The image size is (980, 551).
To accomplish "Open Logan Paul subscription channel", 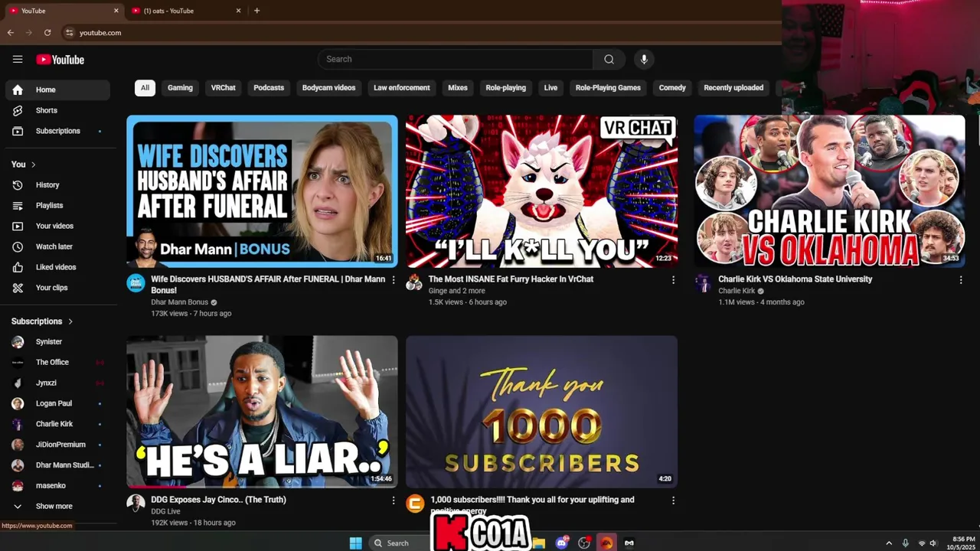I will tap(57, 403).
